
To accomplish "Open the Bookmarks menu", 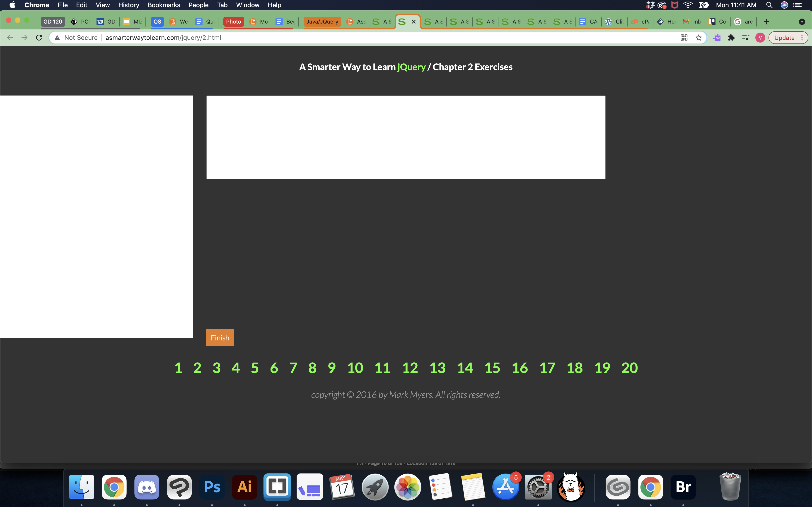I will tap(164, 5).
